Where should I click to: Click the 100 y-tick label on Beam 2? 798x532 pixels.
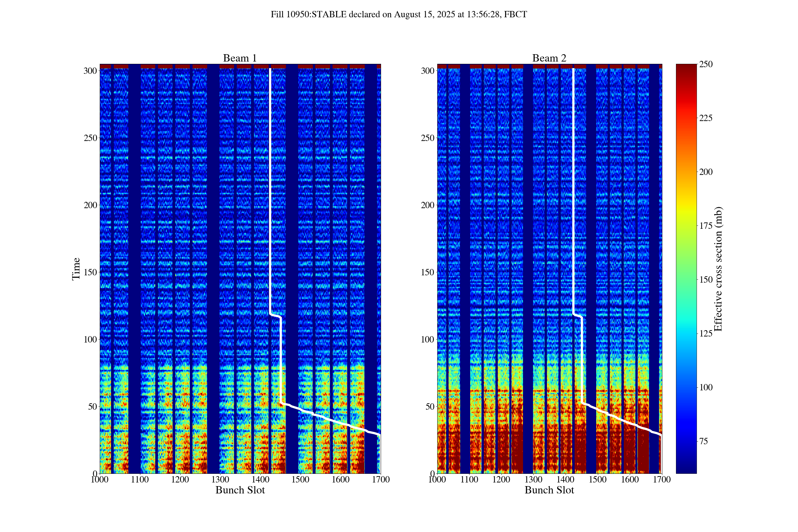click(x=428, y=339)
